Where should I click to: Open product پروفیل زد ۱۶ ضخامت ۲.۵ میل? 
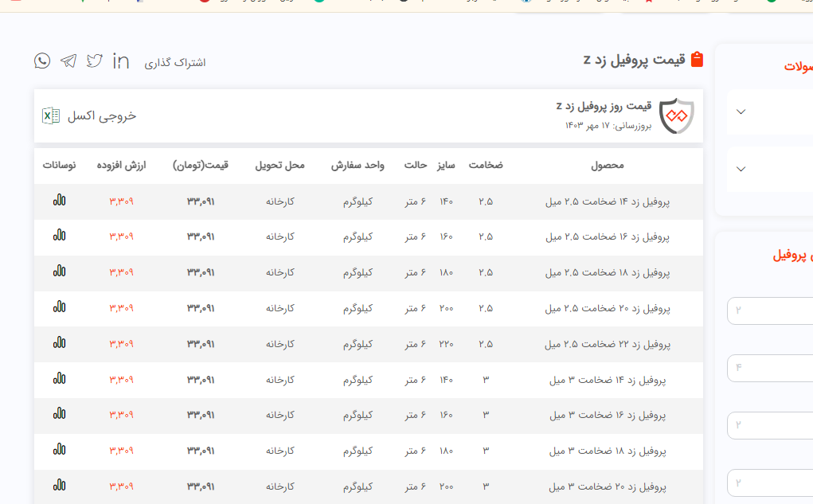pos(607,236)
